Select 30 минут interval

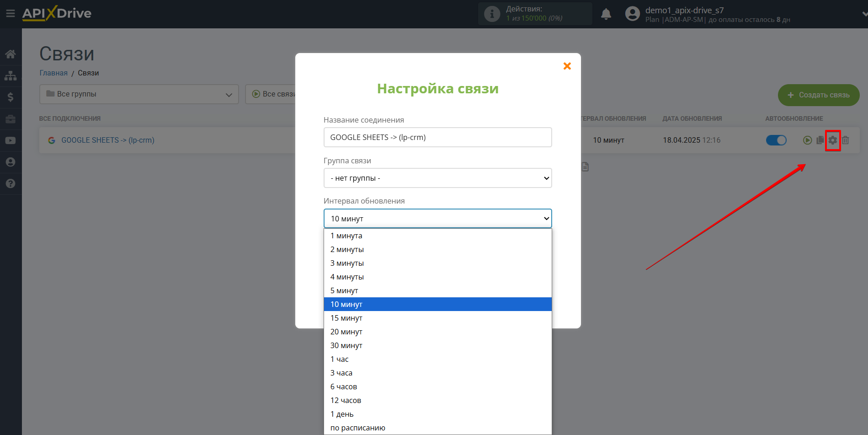pyautogui.click(x=437, y=345)
